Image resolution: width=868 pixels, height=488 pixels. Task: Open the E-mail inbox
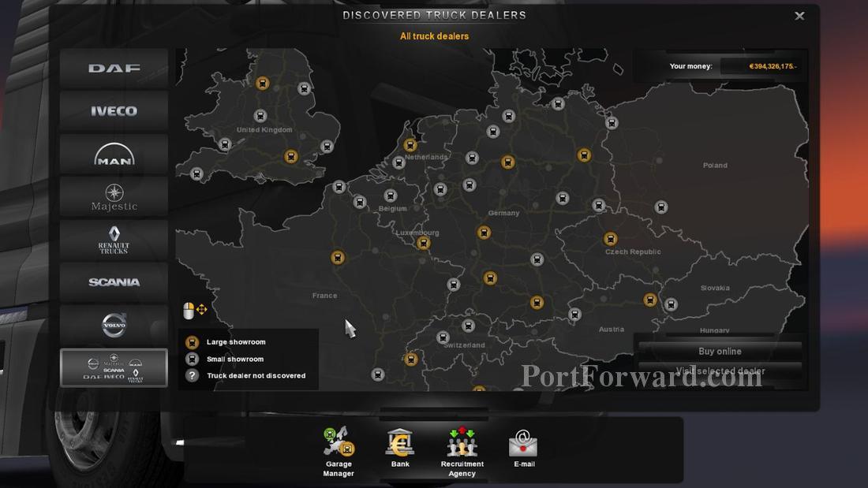524,449
